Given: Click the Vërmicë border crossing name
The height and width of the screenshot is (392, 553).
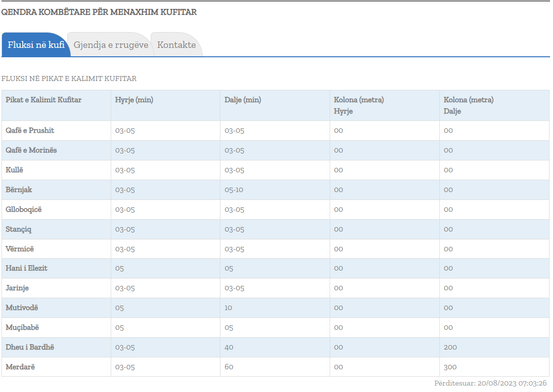Looking at the screenshot, I should point(20,249).
